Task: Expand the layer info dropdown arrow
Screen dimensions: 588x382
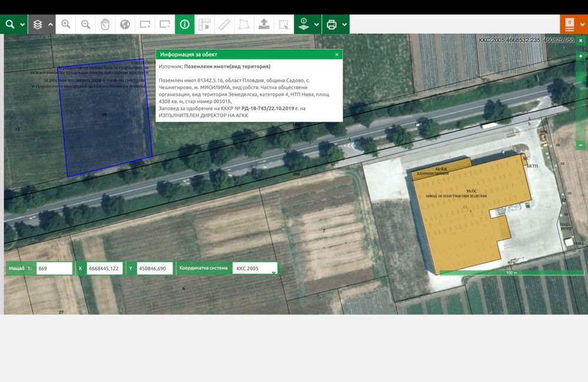Action: click(x=317, y=25)
